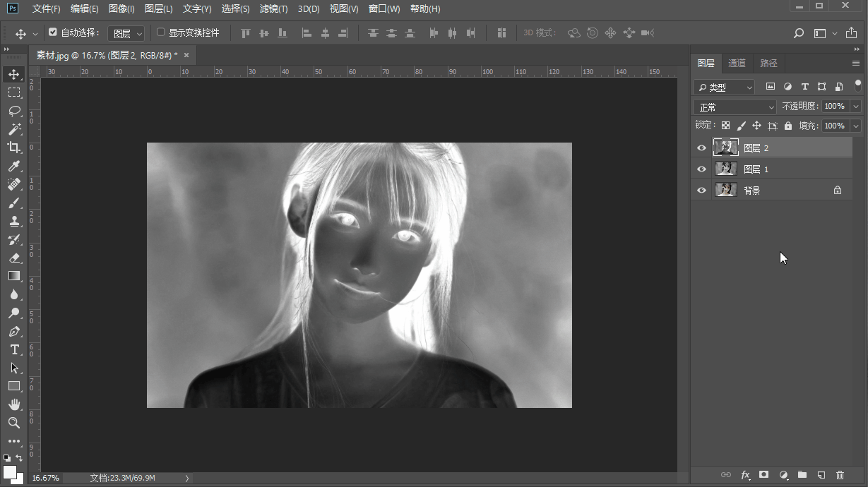Hide 图层 2 with its eye icon
Screen dimensions: 868x487
tap(701, 148)
